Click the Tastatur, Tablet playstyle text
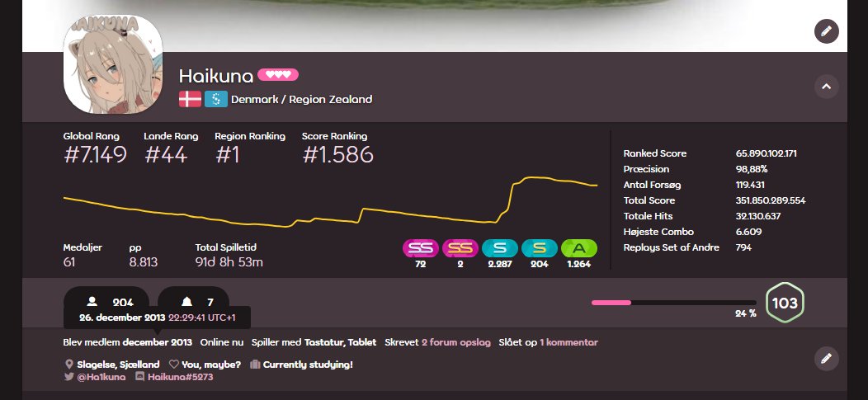This screenshot has height=400, width=868. tap(341, 342)
